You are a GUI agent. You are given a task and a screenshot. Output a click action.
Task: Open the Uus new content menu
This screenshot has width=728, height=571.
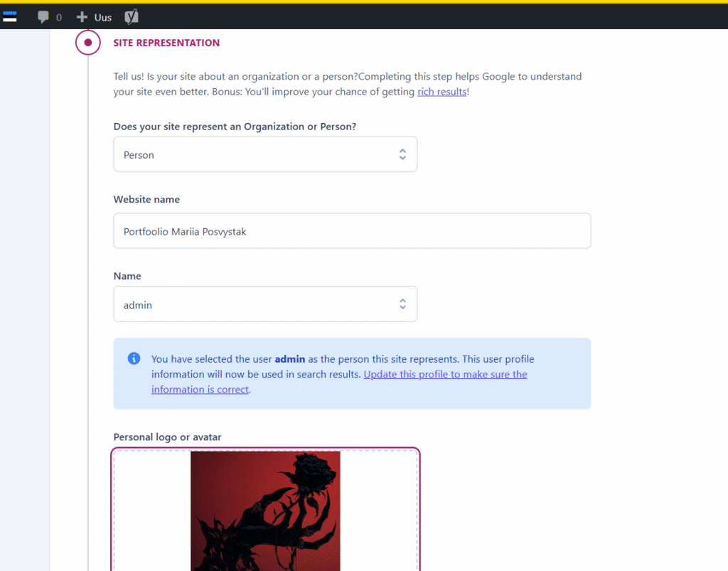coord(95,18)
